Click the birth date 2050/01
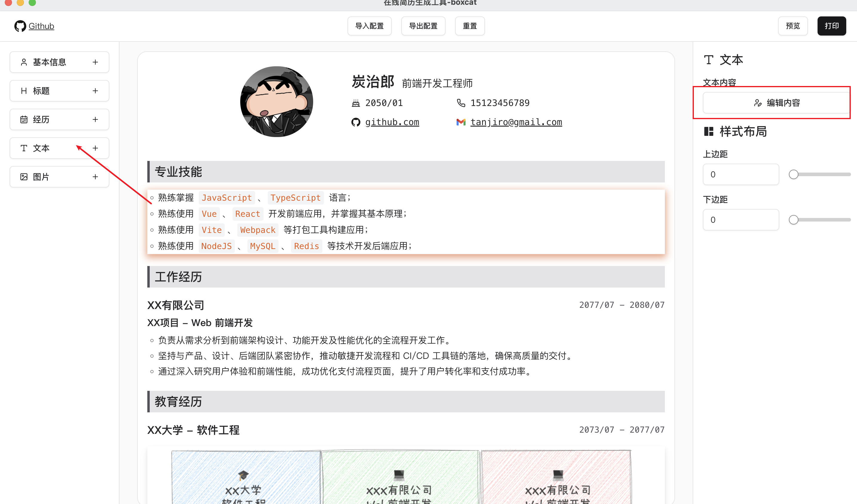The width and height of the screenshot is (857, 504). pos(384,103)
